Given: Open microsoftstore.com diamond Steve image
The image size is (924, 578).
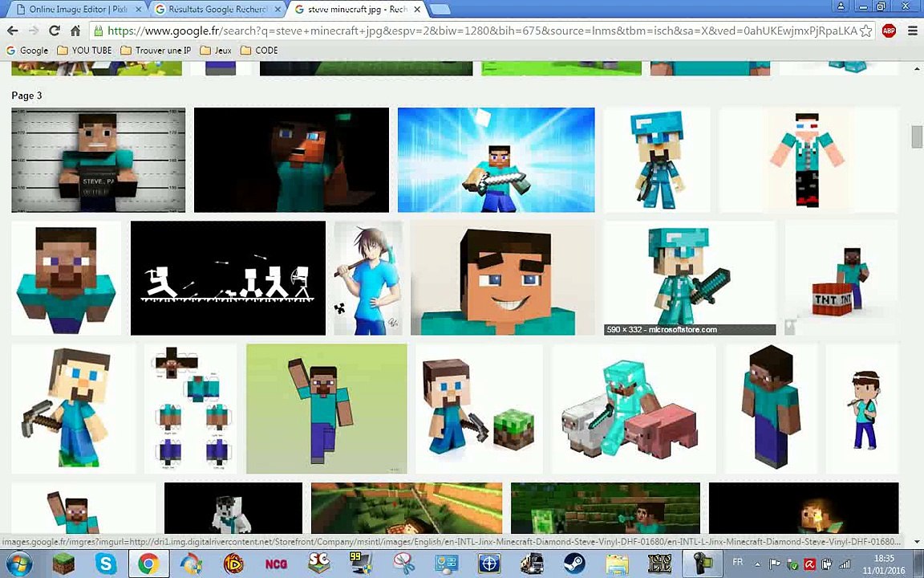Looking at the screenshot, I should (x=690, y=278).
